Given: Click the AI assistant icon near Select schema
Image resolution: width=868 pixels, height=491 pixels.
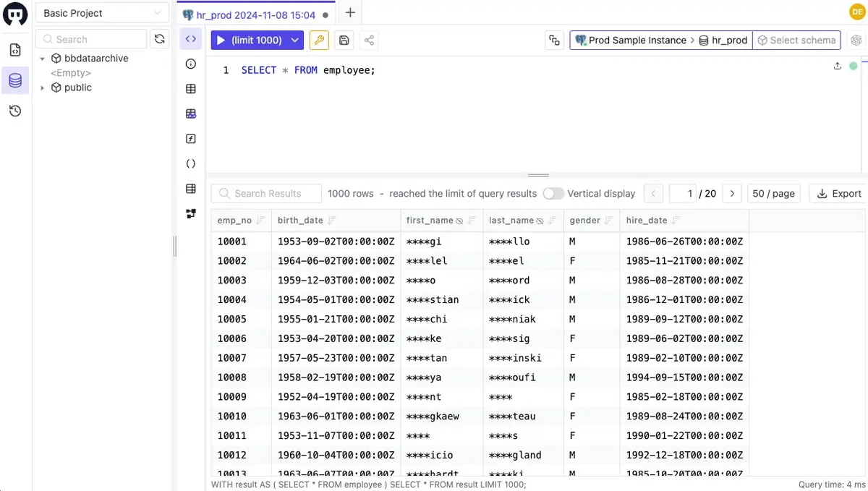Looking at the screenshot, I should pos(856,40).
